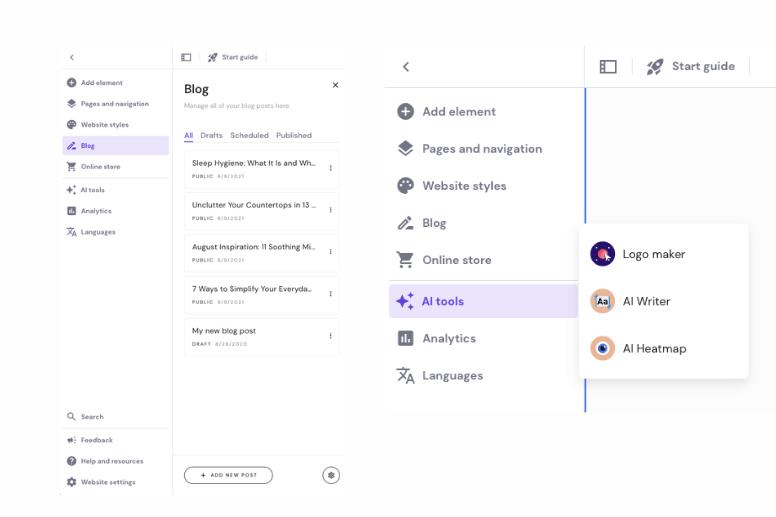Open options menu for Unclutter Your Countertops post
Viewport: 776px width, 517px height.
coord(331,210)
